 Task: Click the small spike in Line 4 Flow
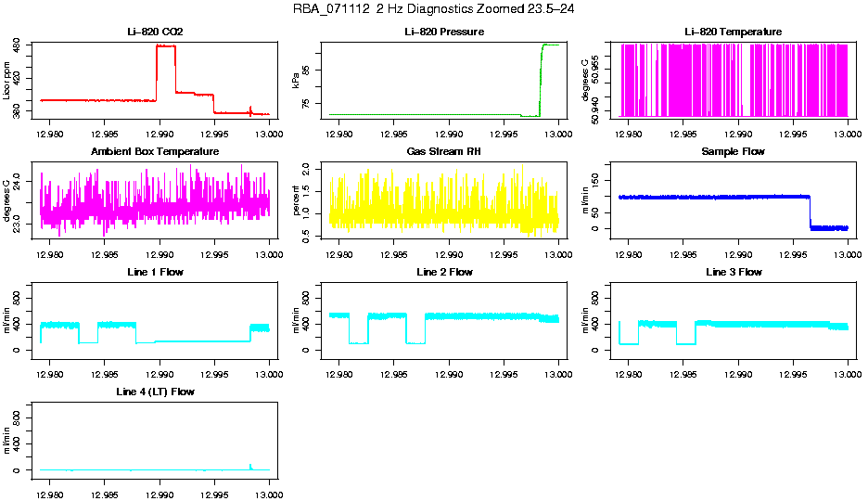click(x=250, y=467)
